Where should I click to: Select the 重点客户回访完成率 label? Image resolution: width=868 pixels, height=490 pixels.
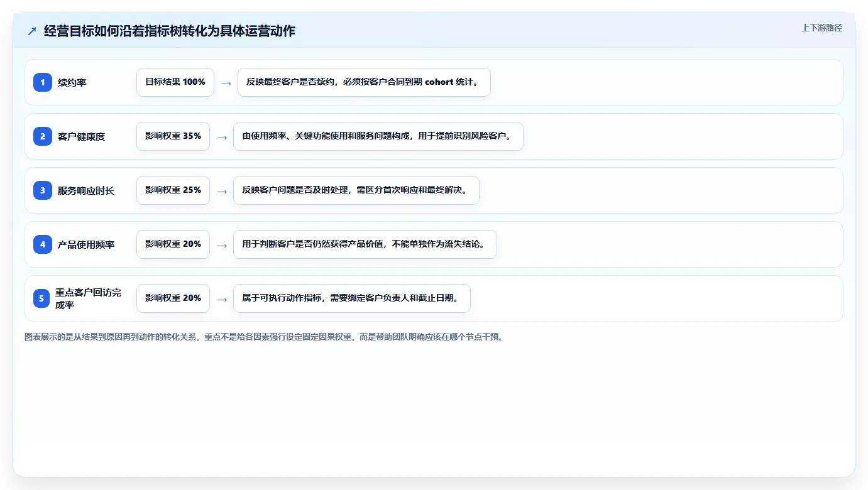click(x=89, y=298)
